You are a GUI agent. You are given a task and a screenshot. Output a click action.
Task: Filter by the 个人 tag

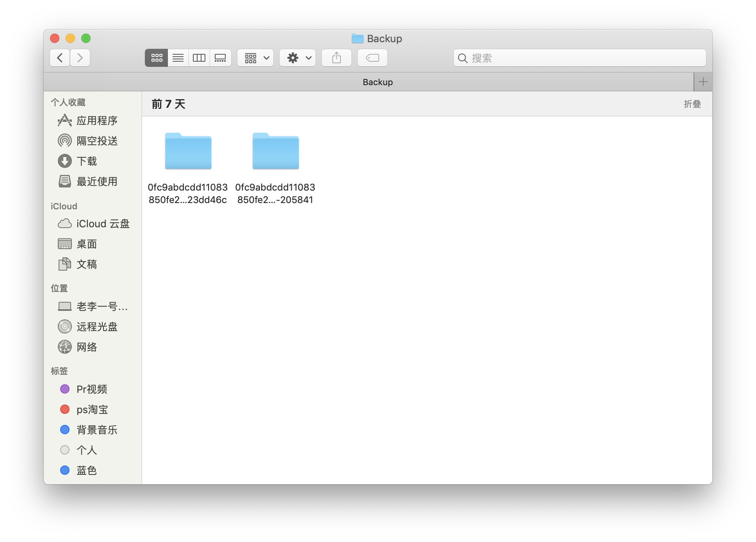[93, 450]
